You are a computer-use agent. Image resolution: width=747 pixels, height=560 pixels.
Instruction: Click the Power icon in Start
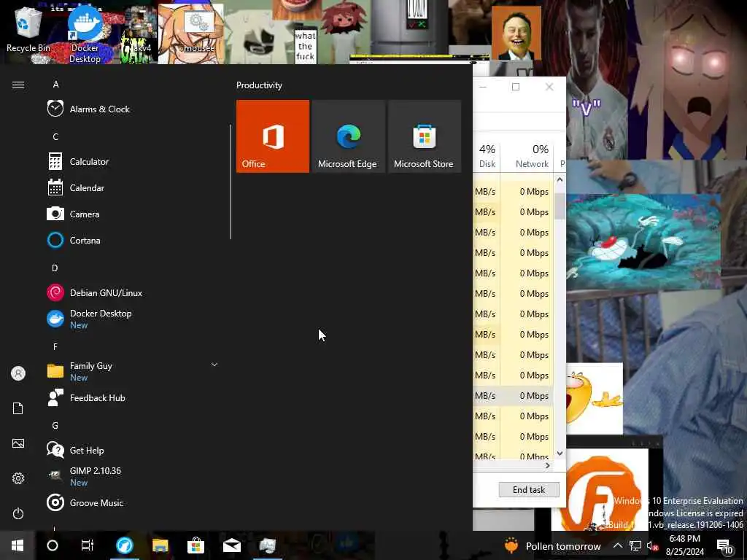[18, 513]
